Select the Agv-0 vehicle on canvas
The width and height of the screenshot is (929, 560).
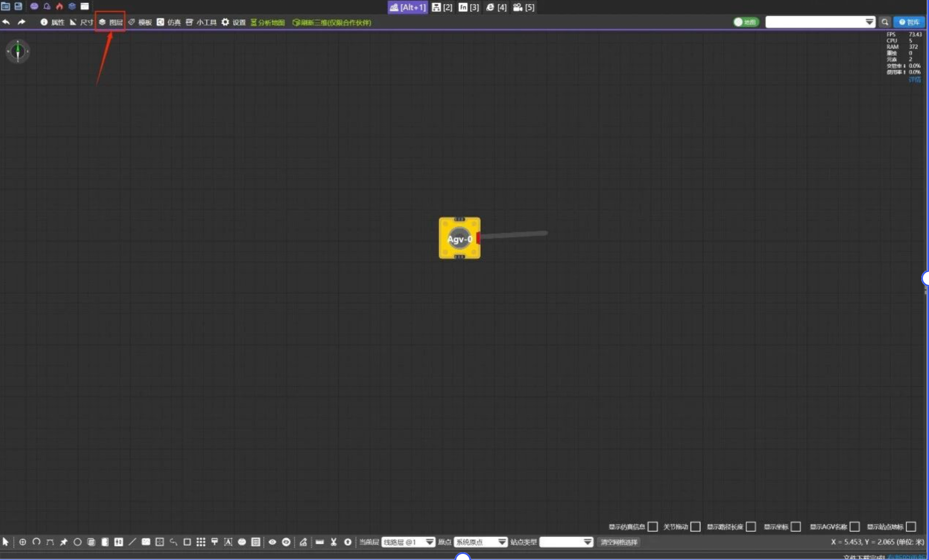click(459, 238)
